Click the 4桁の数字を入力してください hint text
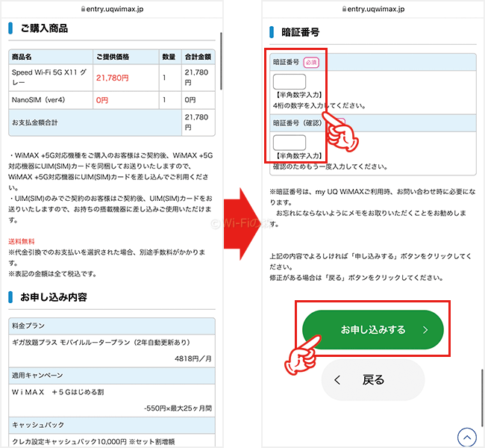Image resolution: width=485 pixels, height=448 pixels. 319,105
